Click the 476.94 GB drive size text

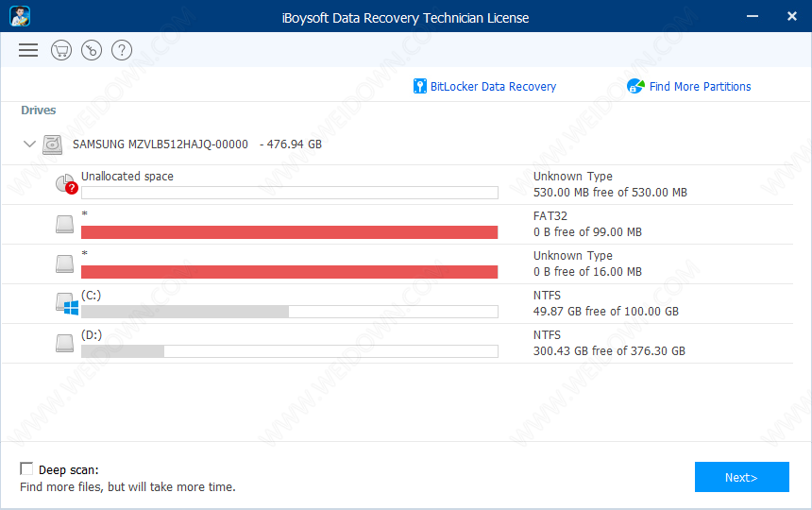(295, 144)
